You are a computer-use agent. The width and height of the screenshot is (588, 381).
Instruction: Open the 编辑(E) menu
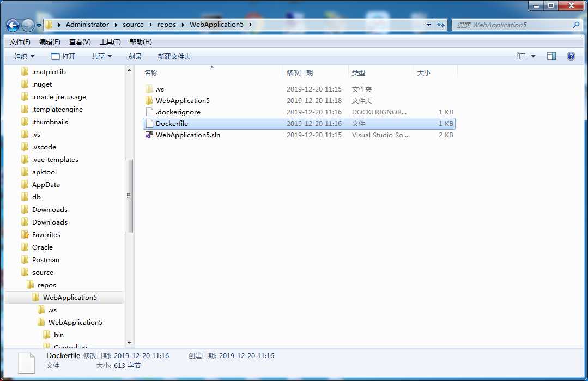50,41
